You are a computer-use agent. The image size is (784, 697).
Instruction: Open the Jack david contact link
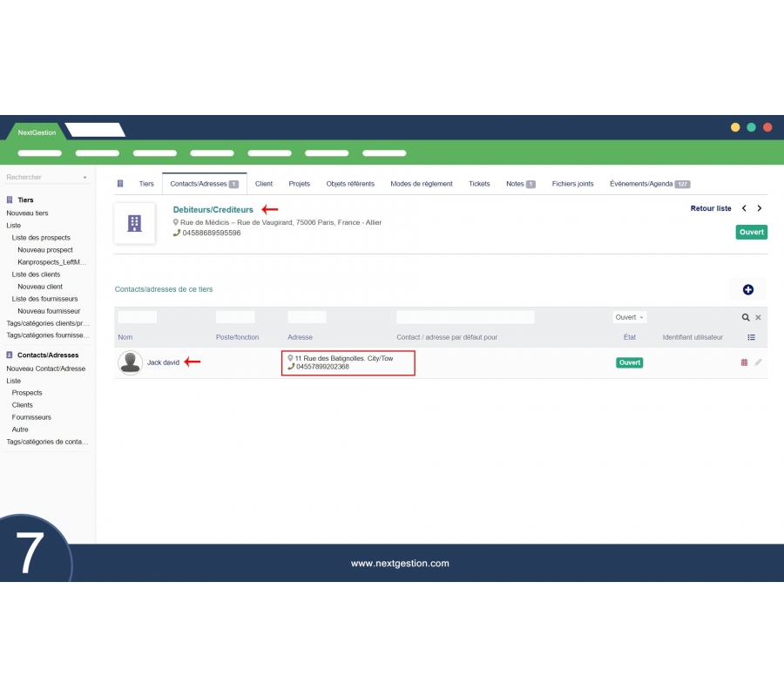coord(163,362)
